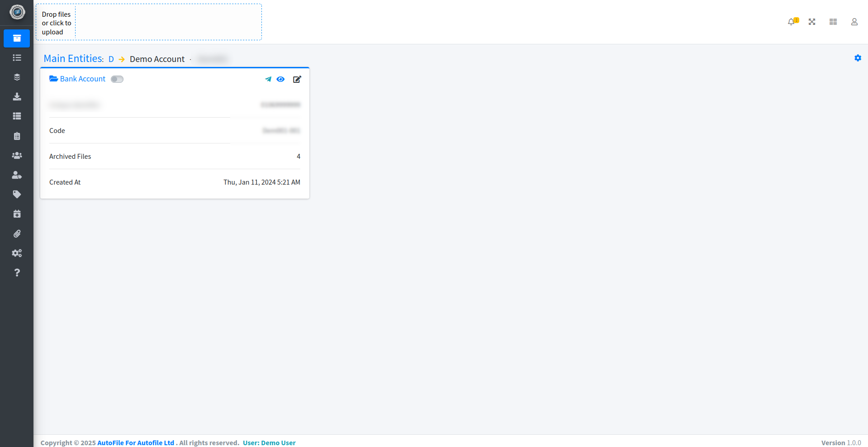Click the download icon in sidebar
The height and width of the screenshot is (447, 868).
pyautogui.click(x=17, y=97)
